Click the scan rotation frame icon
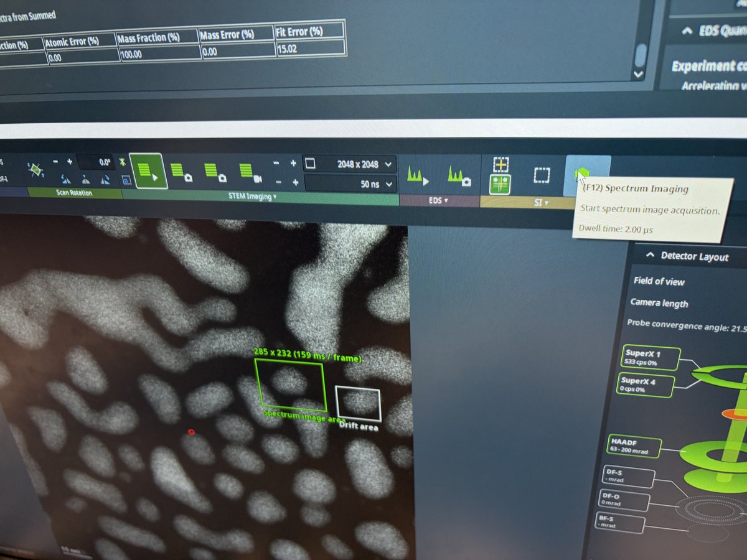The width and height of the screenshot is (747, 560). coord(35,169)
